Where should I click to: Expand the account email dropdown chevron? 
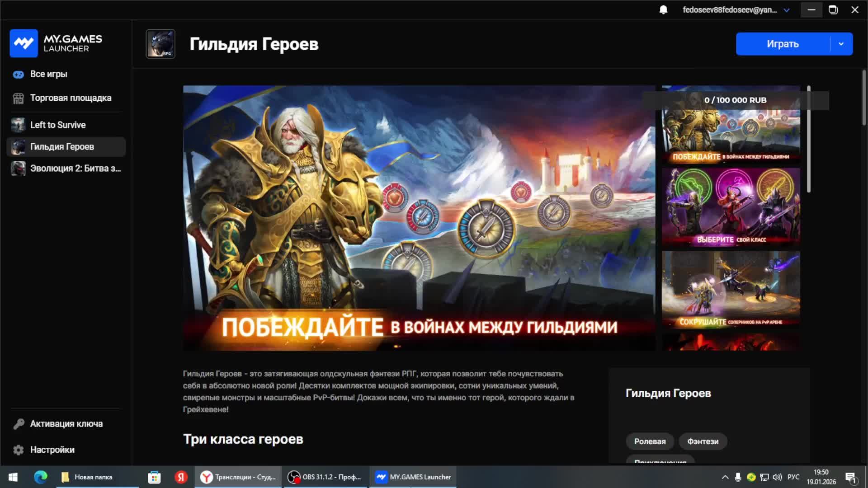point(787,10)
